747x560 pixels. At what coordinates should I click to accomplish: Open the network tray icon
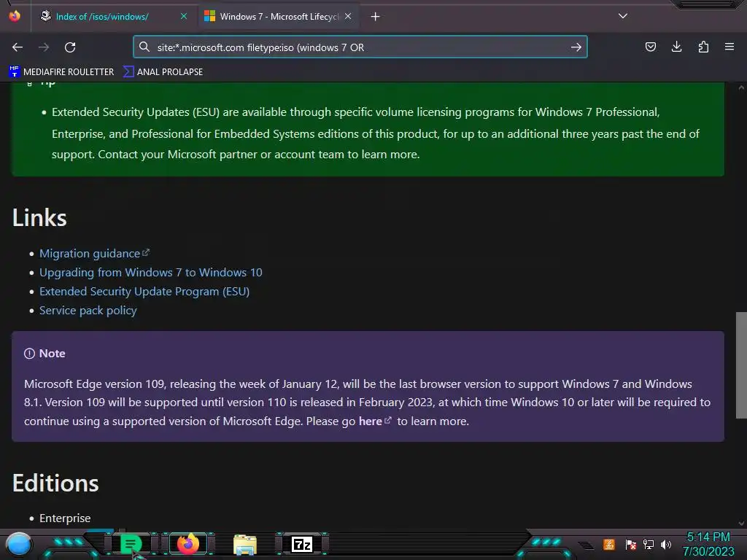tap(649, 544)
